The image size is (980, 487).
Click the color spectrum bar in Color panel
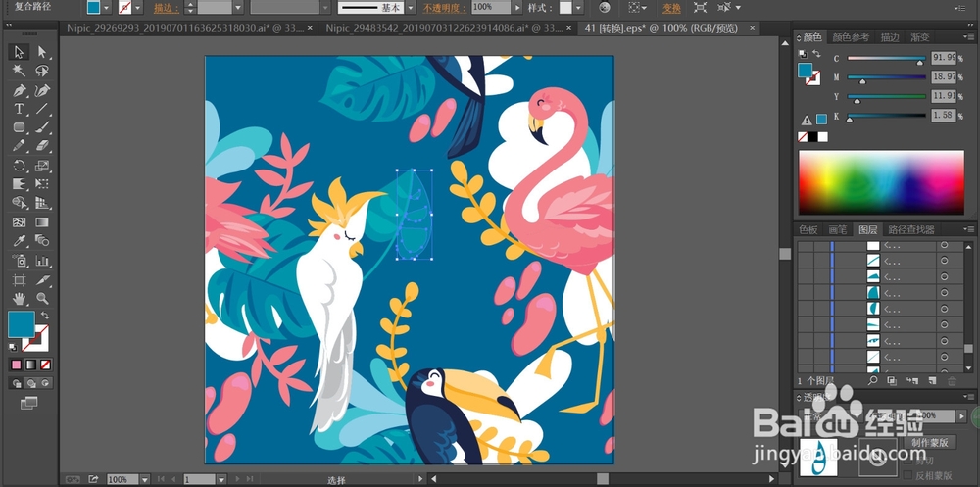[x=881, y=182]
